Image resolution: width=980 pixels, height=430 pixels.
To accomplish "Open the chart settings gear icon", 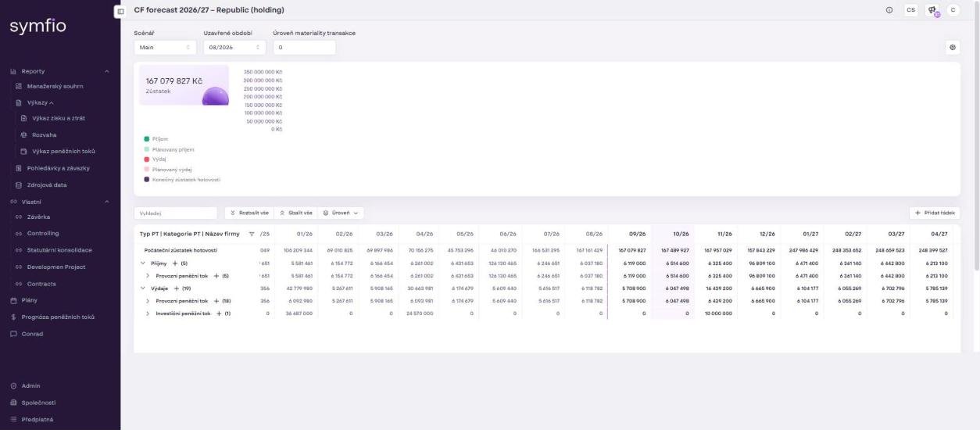I will [953, 47].
